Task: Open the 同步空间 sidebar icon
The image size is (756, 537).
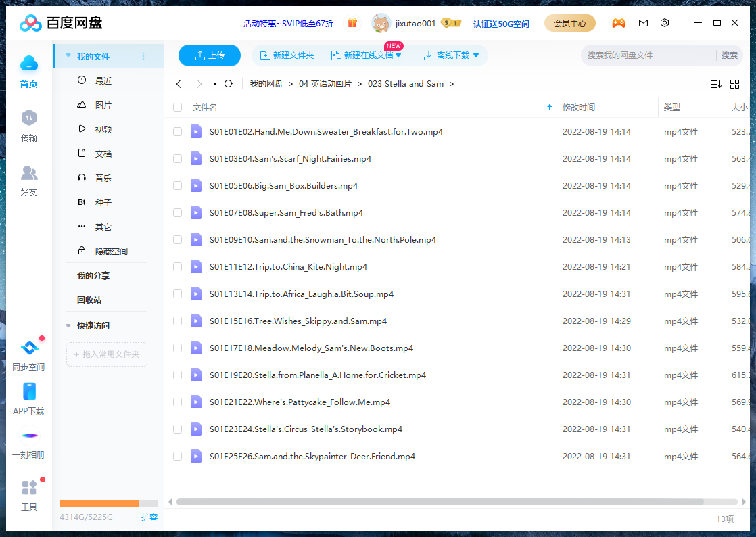Action: pos(29,346)
